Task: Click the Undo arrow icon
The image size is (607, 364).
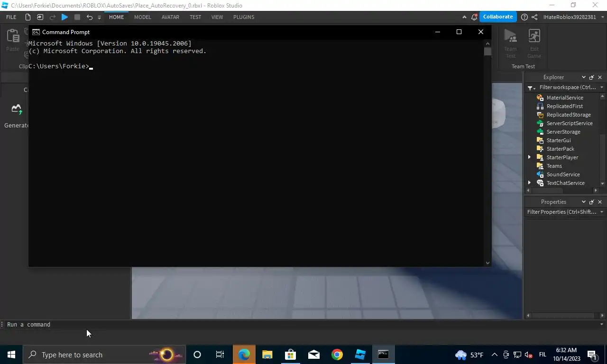Action: 89,17
